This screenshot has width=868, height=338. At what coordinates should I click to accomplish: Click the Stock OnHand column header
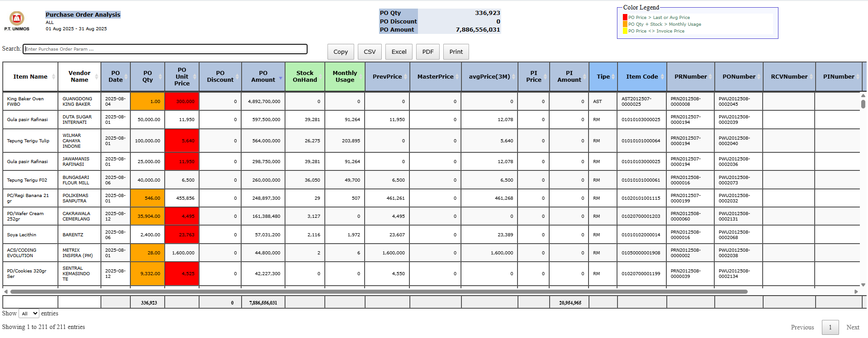[304, 76]
